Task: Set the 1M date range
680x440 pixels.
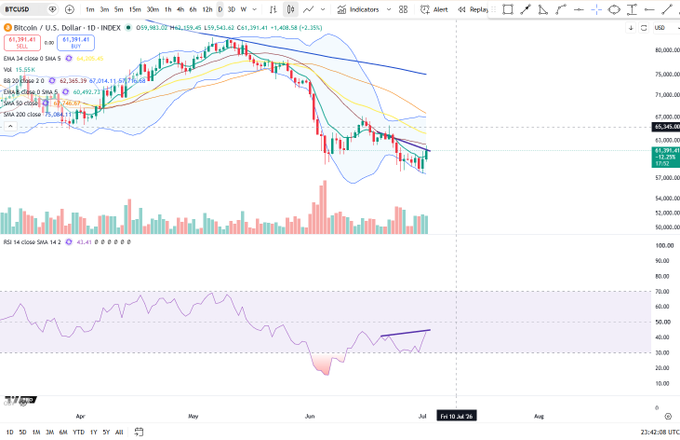Action: [x=36, y=432]
